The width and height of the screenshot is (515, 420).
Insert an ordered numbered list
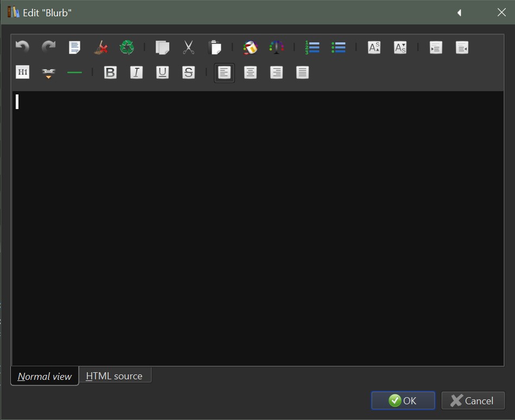tap(312, 47)
